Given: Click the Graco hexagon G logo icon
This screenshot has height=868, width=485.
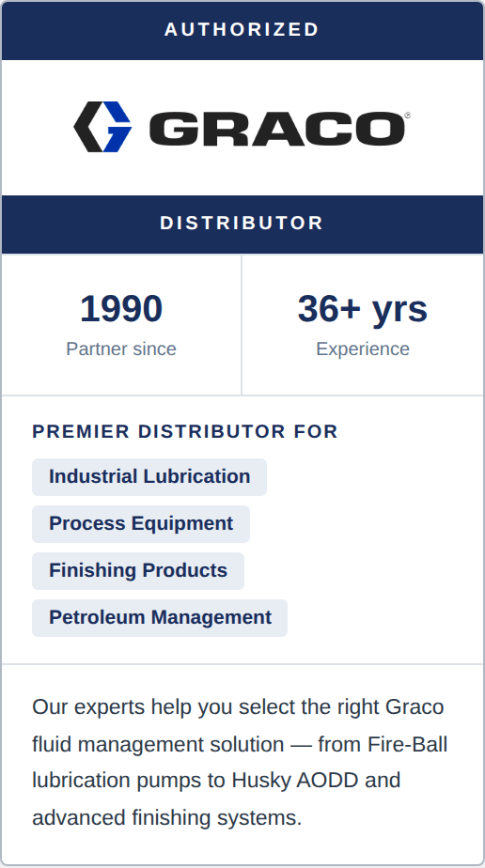Looking at the screenshot, I should (102, 127).
